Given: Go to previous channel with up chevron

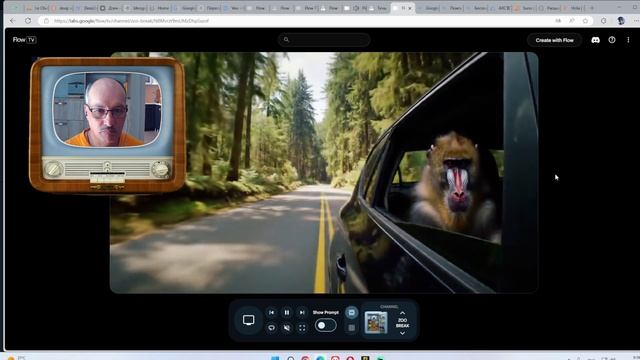Looking at the screenshot, I should pyautogui.click(x=402, y=313).
